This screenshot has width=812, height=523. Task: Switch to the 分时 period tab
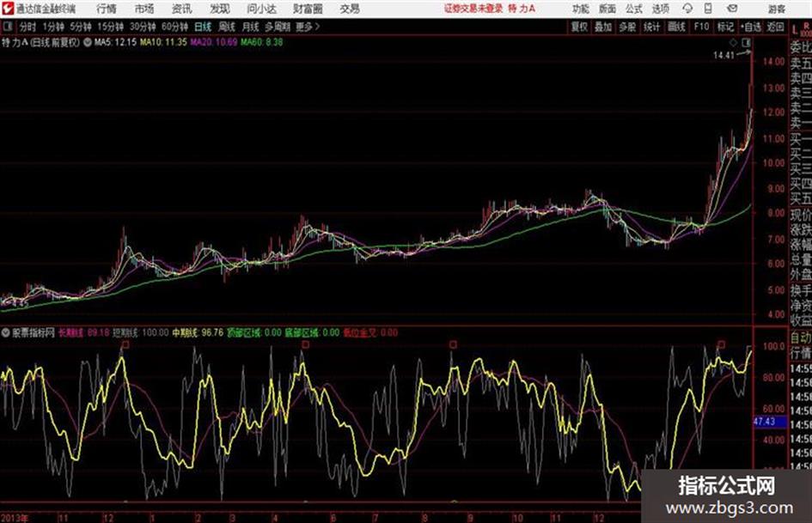point(28,27)
